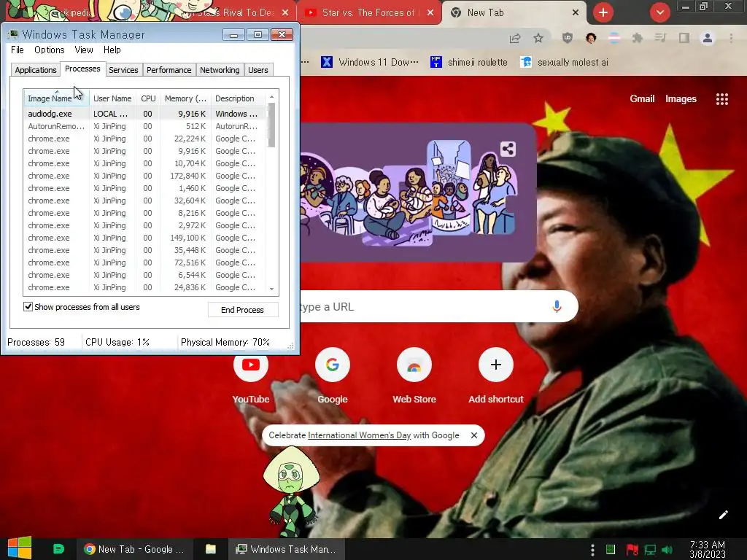The width and height of the screenshot is (747, 560).
Task: Share the Google doodle
Action: [x=508, y=149]
